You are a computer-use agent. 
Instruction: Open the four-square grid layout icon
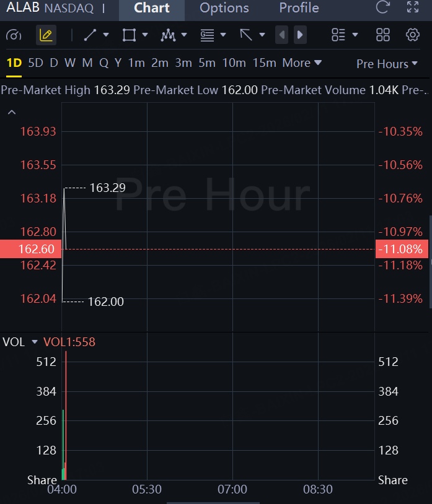point(383,35)
